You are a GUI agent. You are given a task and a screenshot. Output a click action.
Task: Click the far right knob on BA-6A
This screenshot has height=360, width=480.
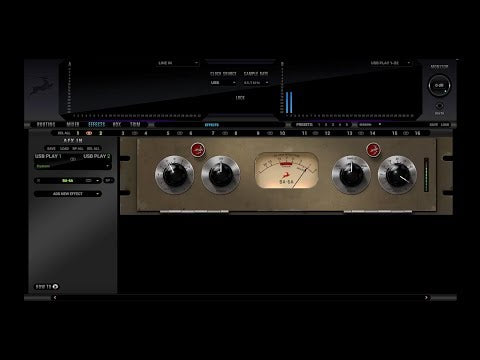pos(397,175)
